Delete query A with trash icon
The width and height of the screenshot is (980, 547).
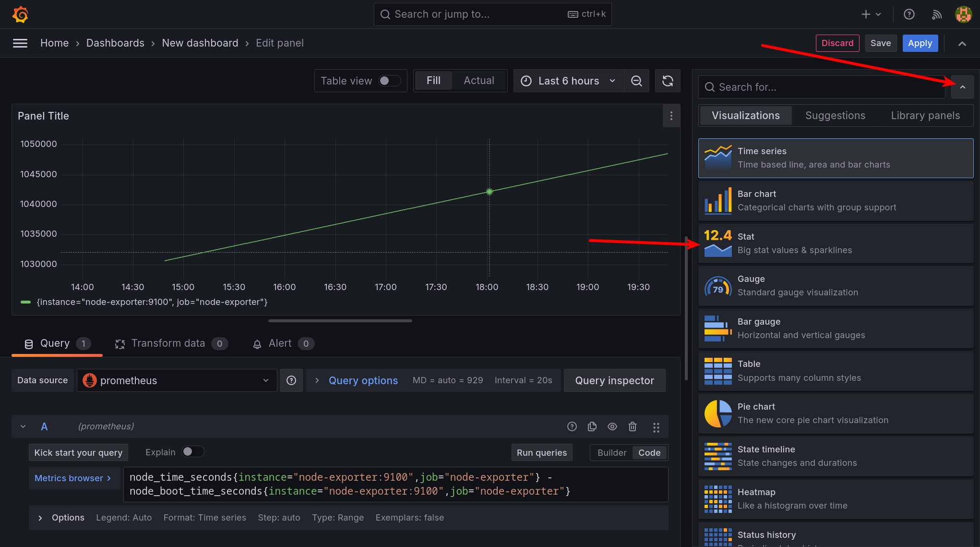pos(633,426)
